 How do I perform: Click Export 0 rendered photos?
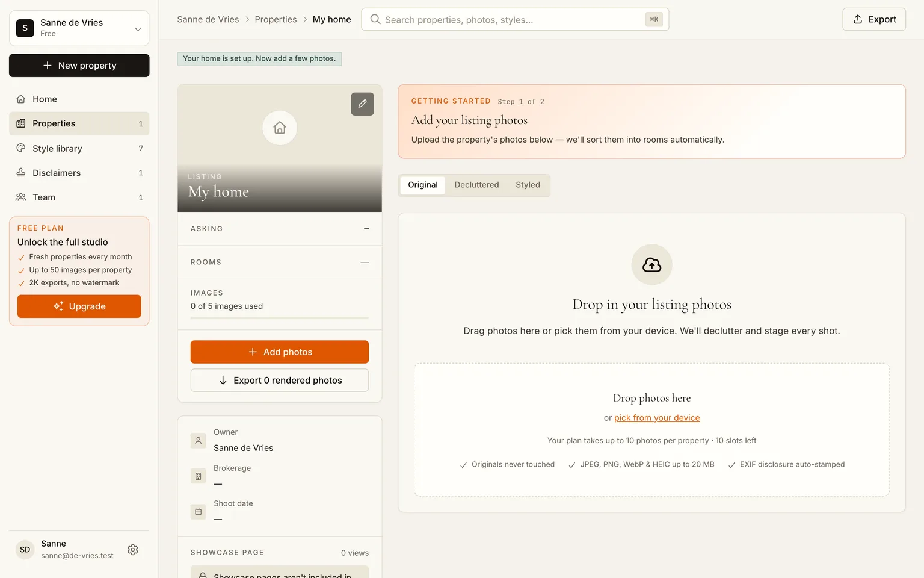pyautogui.click(x=280, y=381)
